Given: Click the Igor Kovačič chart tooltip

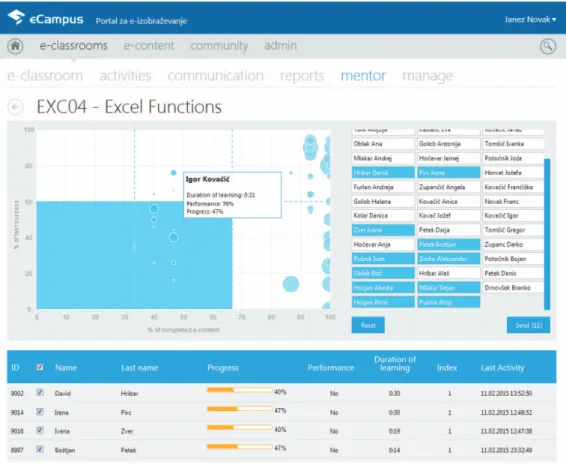Looking at the screenshot, I should pyautogui.click(x=232, y=195).
